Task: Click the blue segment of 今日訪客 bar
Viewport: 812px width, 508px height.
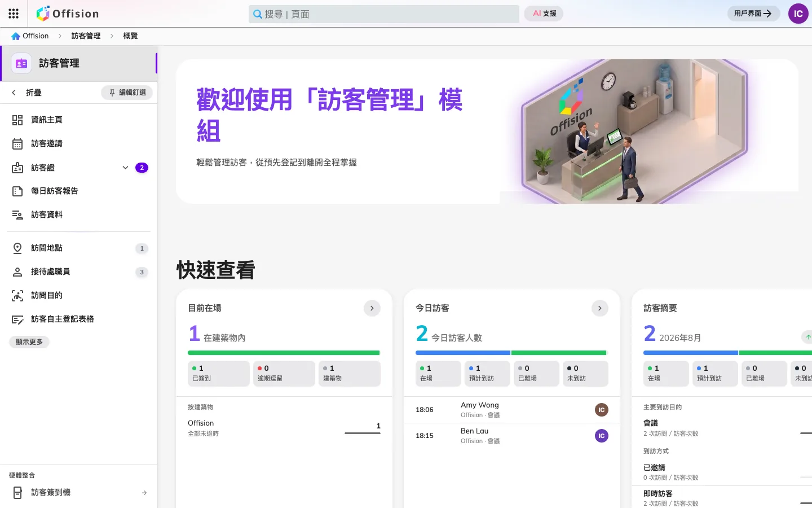Action: pyautogui.click(x=463, y=353)
